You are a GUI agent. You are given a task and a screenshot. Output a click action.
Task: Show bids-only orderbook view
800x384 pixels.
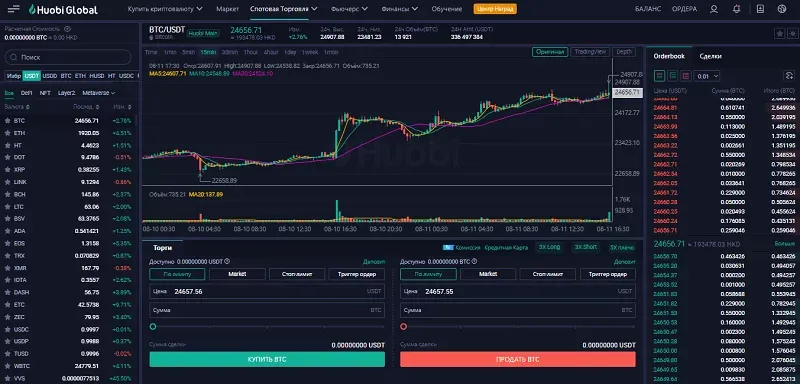(x=673, y=75)
